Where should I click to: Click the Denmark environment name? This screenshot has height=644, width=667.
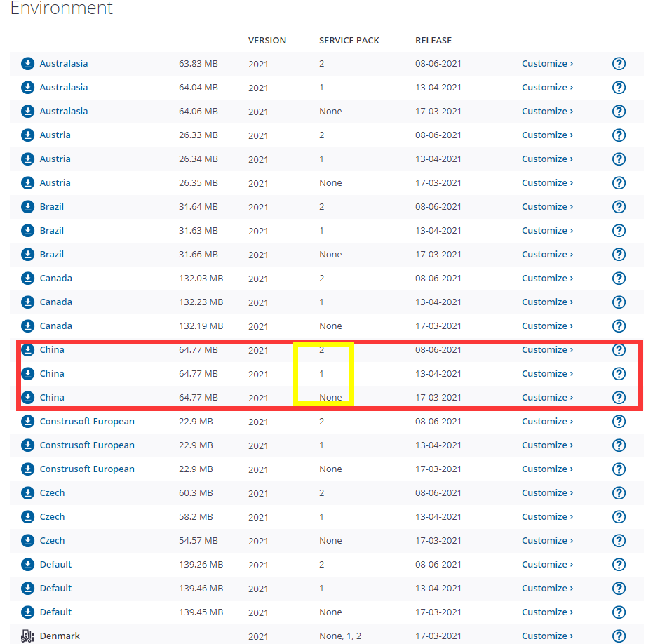point(60,636)
